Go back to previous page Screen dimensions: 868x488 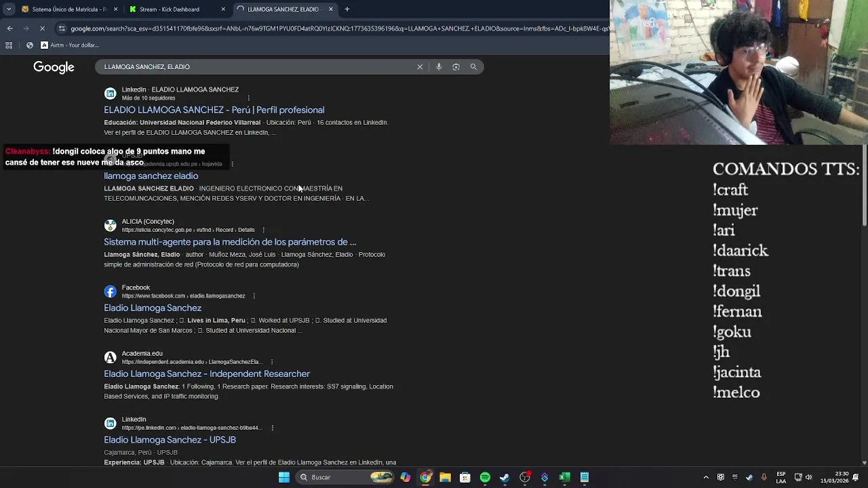click(9, 28)
